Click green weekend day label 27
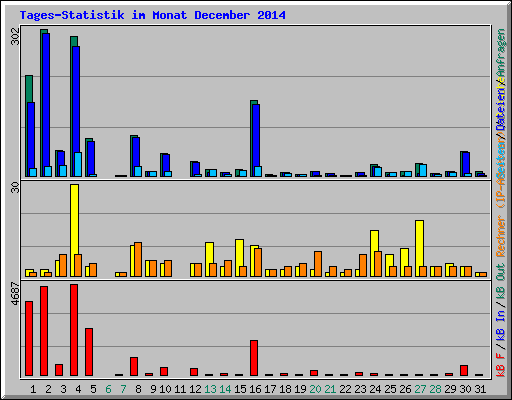 pos(420,389)
